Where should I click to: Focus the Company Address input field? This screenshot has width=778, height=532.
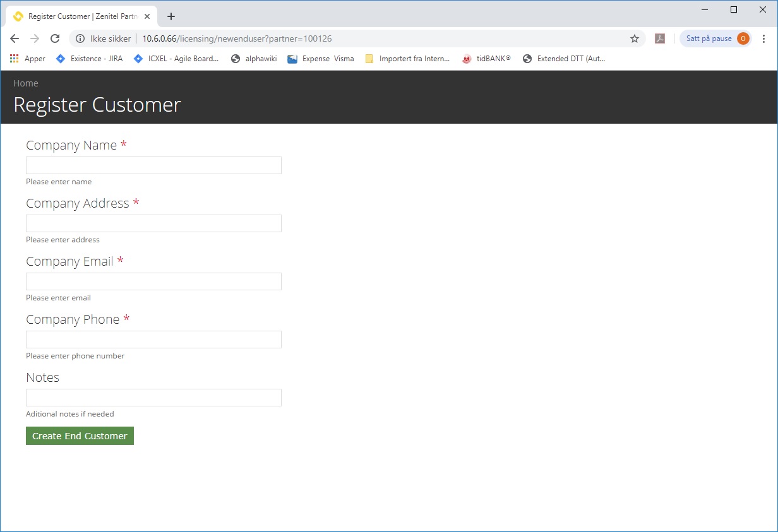pos(153,223)
